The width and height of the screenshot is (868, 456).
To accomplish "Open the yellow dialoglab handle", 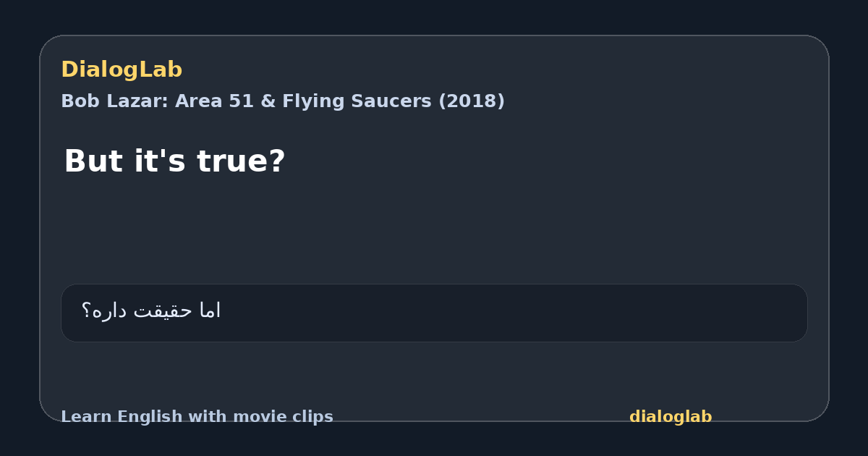I will [x=671, y=417].
